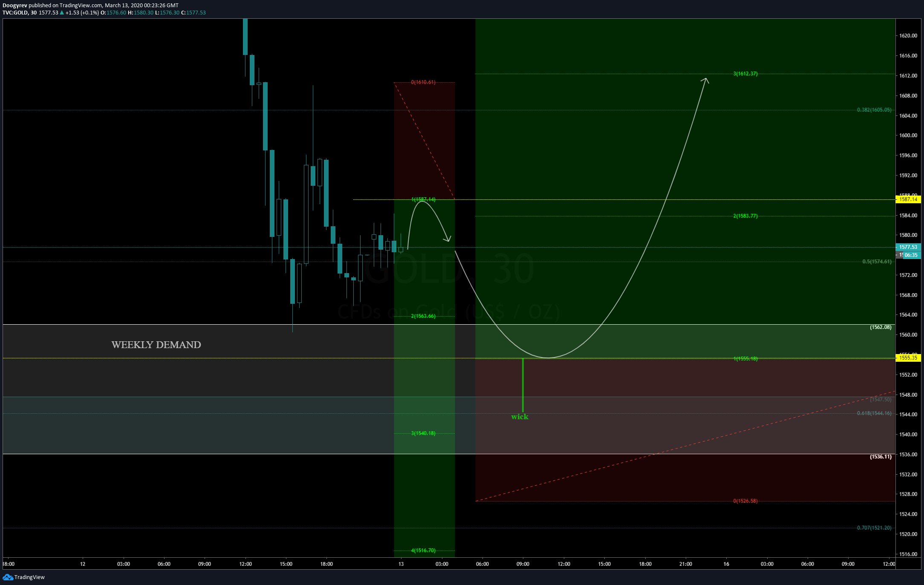The image size is (924, 585).
Task: Click the faint (1547.50) level label
Action: click(x=881, y=400)
